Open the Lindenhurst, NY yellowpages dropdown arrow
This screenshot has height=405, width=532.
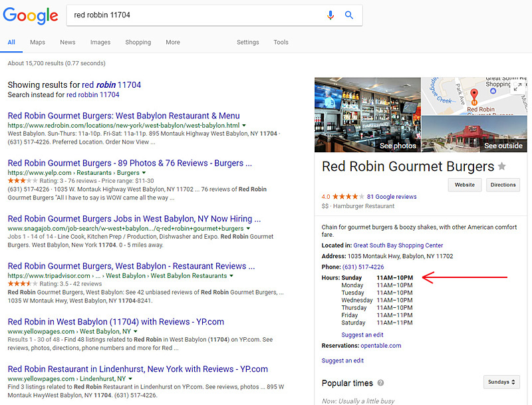(130, 378)
